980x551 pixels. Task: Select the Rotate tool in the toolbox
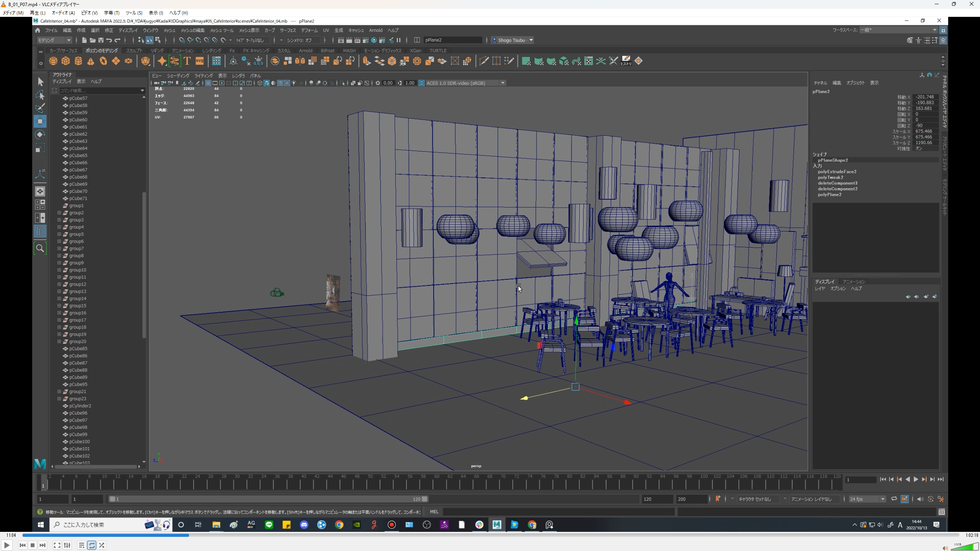point(40,134)
